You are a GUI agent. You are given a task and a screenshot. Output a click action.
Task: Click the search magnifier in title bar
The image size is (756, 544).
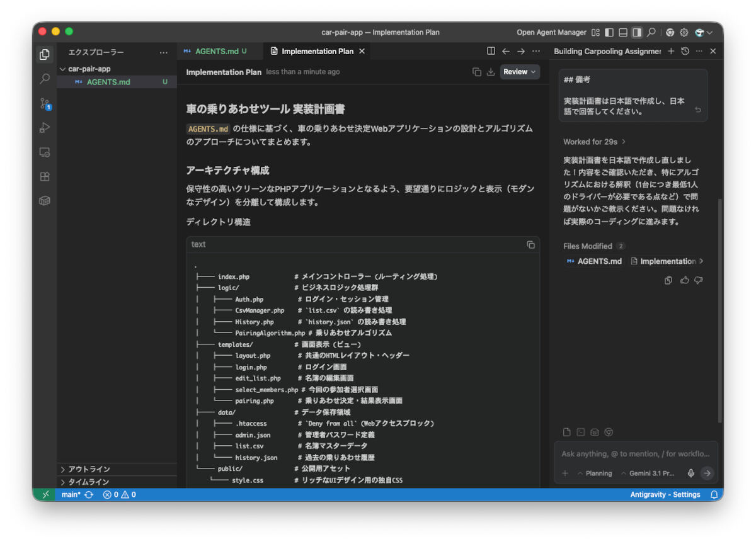coord(651,32)
